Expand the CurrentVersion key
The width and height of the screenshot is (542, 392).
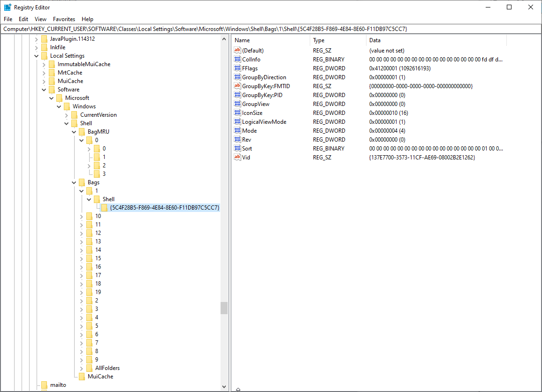[66, 115]
